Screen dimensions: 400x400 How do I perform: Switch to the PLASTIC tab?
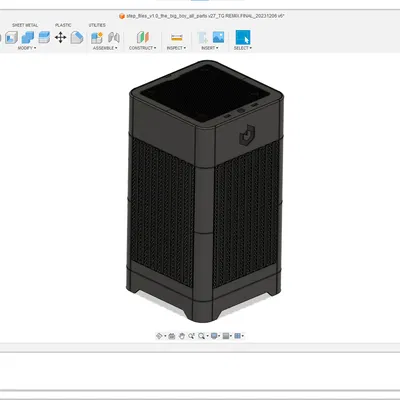pyautogui.click(x=63, y=25)
